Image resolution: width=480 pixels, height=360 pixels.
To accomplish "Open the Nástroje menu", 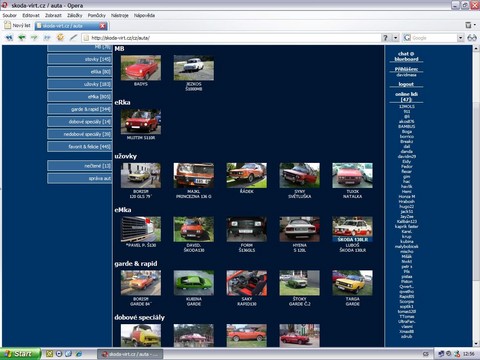I will click(x=120, y=15).
